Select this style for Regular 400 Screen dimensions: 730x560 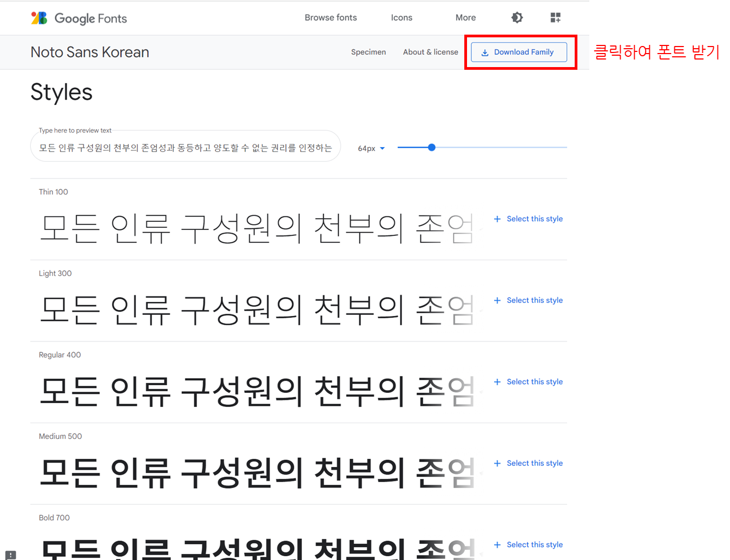(535, 381)
